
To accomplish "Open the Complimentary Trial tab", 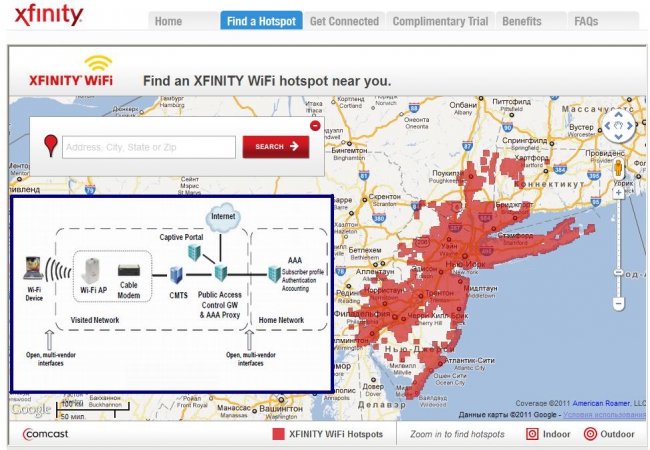I will point(440,21).
